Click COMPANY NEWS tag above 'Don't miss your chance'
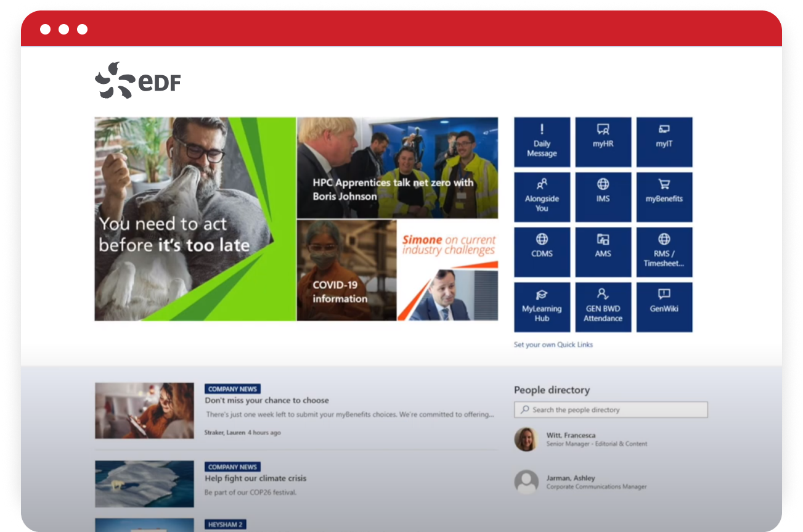803x532 pixels. (232, 389)
